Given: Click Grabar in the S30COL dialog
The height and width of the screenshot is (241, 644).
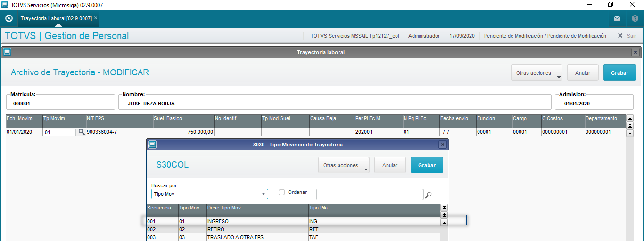Looking at the screenshot, I should tap(427, 165).
